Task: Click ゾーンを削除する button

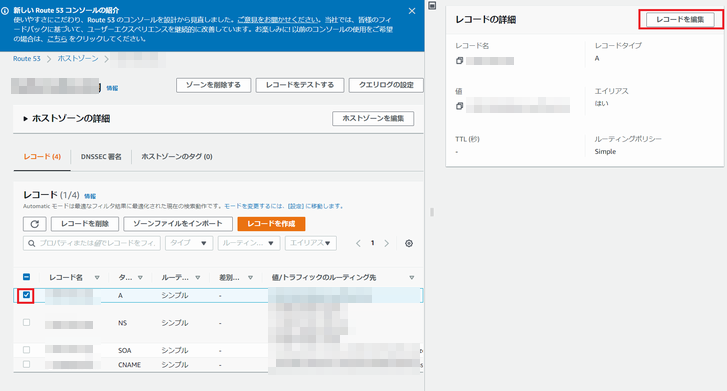Action: 214,85
